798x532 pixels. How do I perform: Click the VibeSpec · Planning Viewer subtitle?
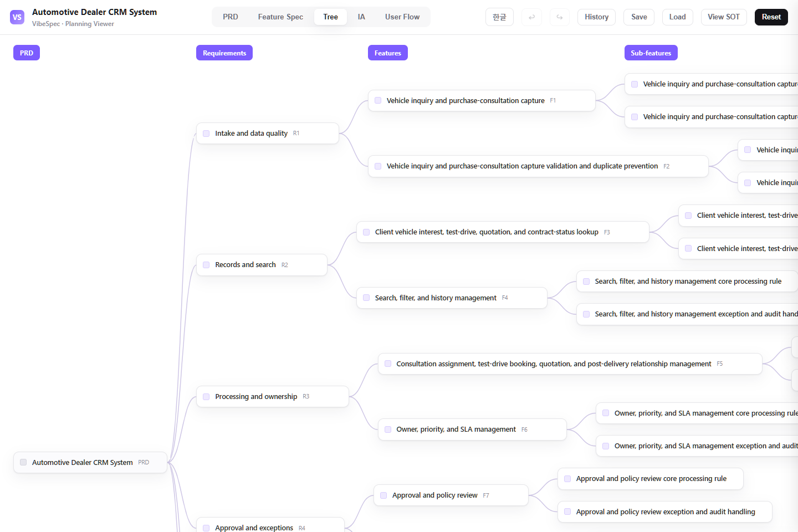click(x=73, y=24)
